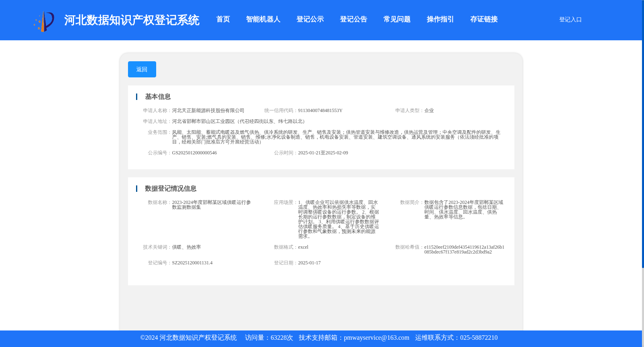Click the site logo icon

tap(44, 21)
